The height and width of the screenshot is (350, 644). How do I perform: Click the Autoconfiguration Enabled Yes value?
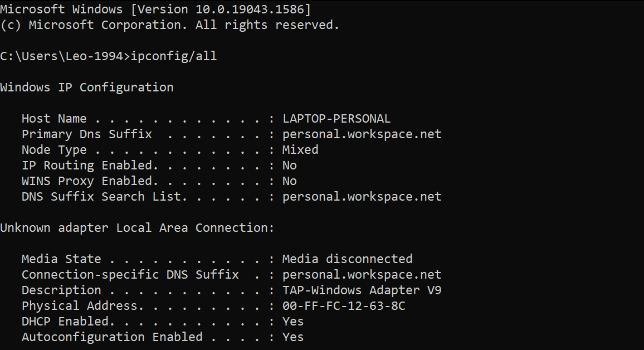293,337
